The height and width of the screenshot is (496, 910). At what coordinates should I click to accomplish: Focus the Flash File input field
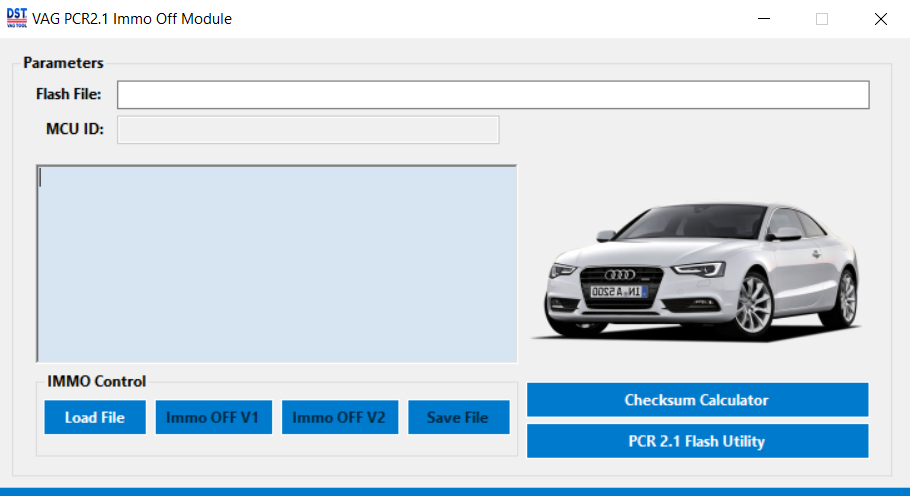tap(493, 95)
